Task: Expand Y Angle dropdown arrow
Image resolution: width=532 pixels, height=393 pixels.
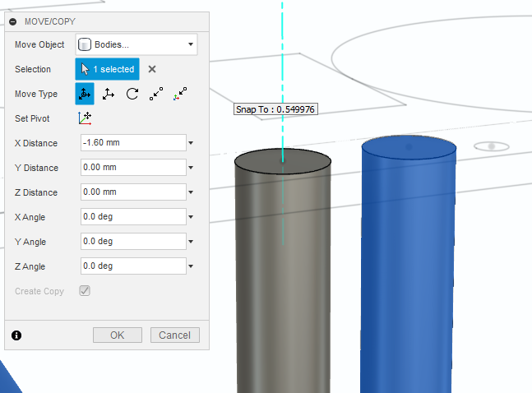Action: coord(191,242)
